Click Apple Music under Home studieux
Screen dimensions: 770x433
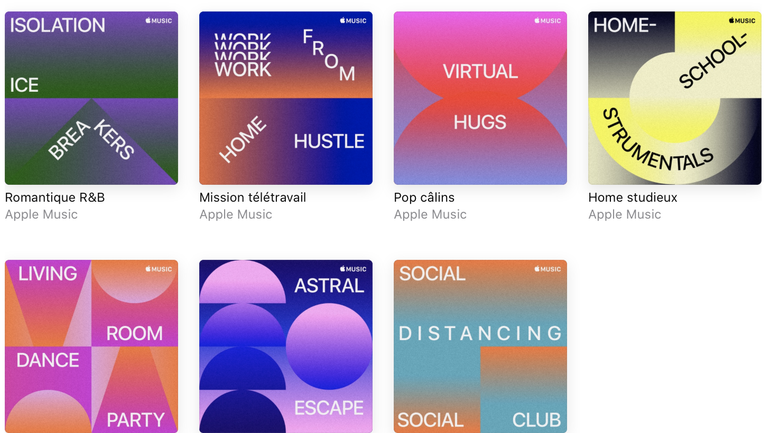625,214
